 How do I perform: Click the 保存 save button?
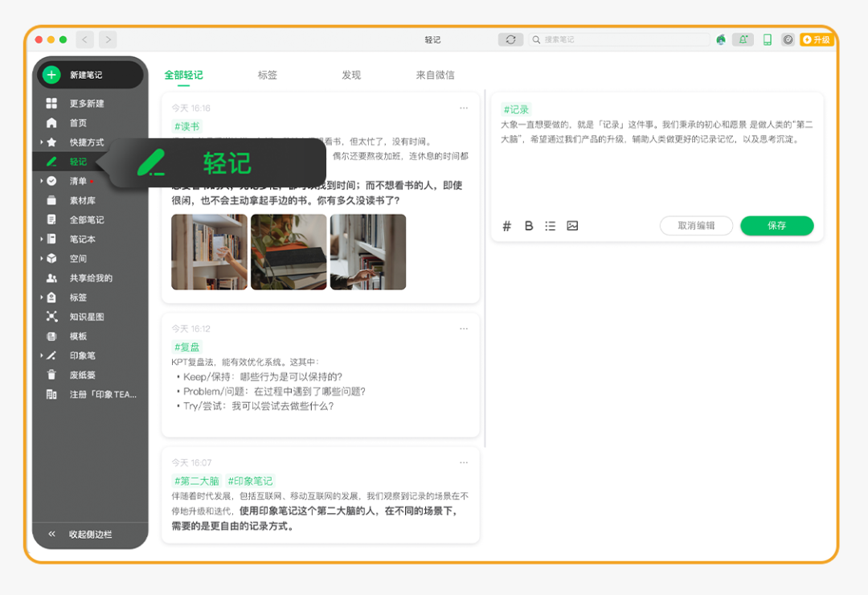coord(776,225)
